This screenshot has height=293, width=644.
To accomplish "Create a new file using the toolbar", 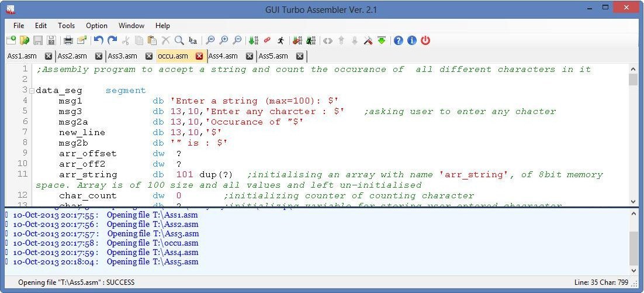I will pyautogui.click(x=11, y=40).
